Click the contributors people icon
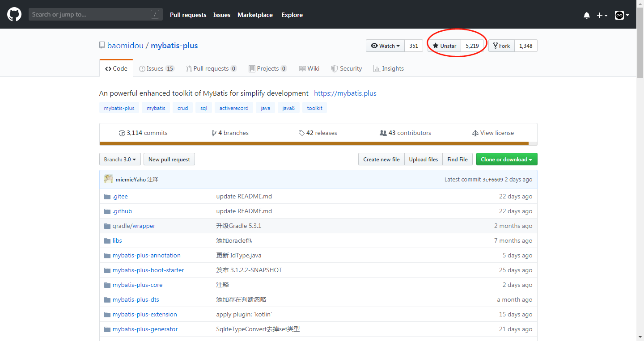 383,133
